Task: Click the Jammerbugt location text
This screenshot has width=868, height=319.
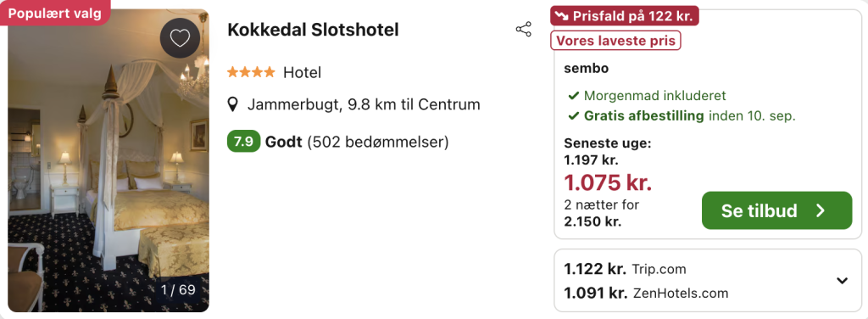Action: pyautogui.click(x=364, y=104)
